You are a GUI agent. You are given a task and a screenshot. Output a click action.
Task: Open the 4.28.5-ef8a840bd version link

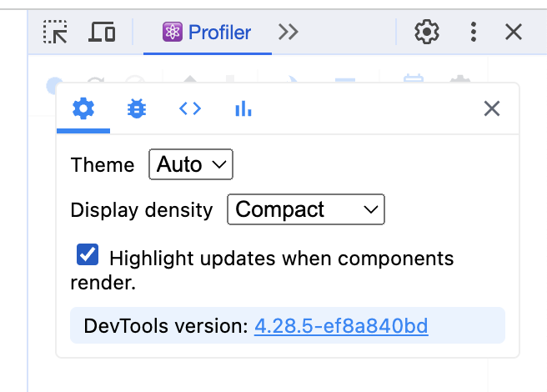coord(341,326)
